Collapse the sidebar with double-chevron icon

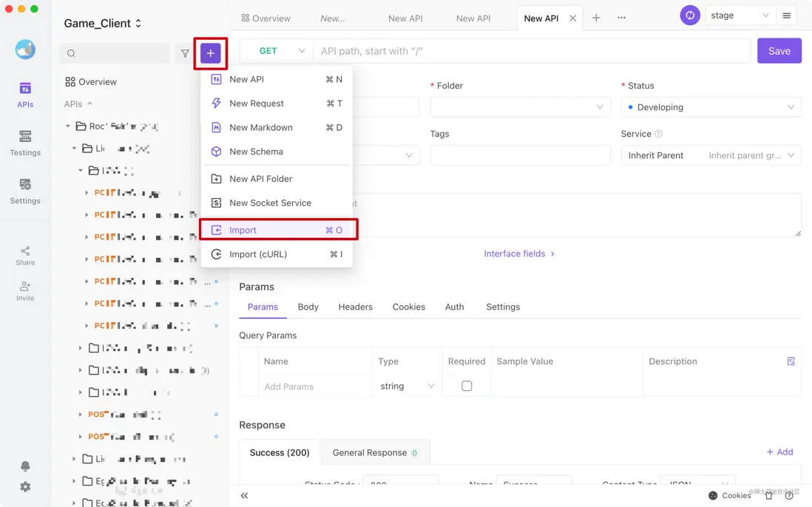tap(244, 495)
